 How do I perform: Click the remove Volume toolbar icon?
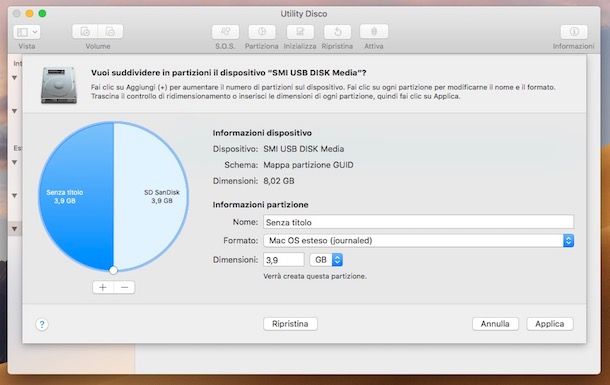pos(110,32)
